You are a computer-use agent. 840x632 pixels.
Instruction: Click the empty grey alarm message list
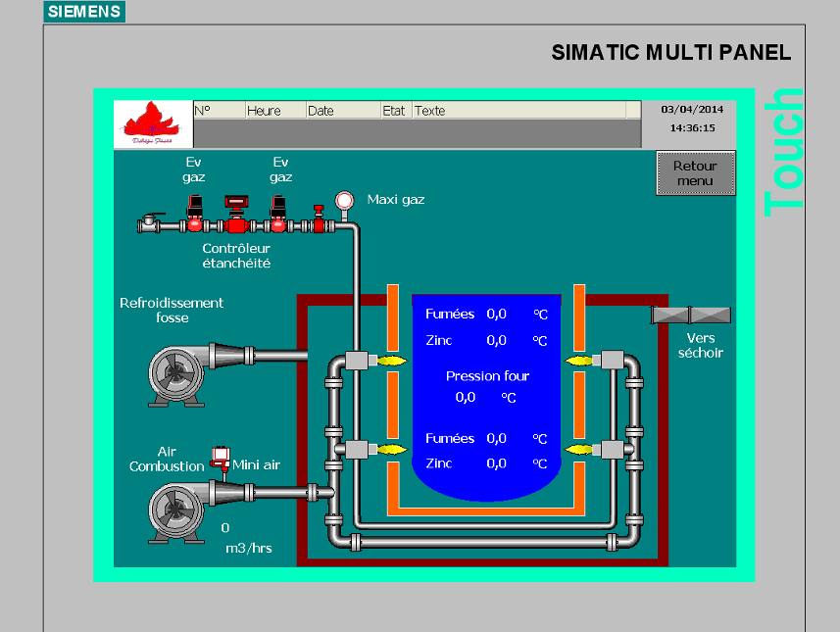(x=418, y=133)
